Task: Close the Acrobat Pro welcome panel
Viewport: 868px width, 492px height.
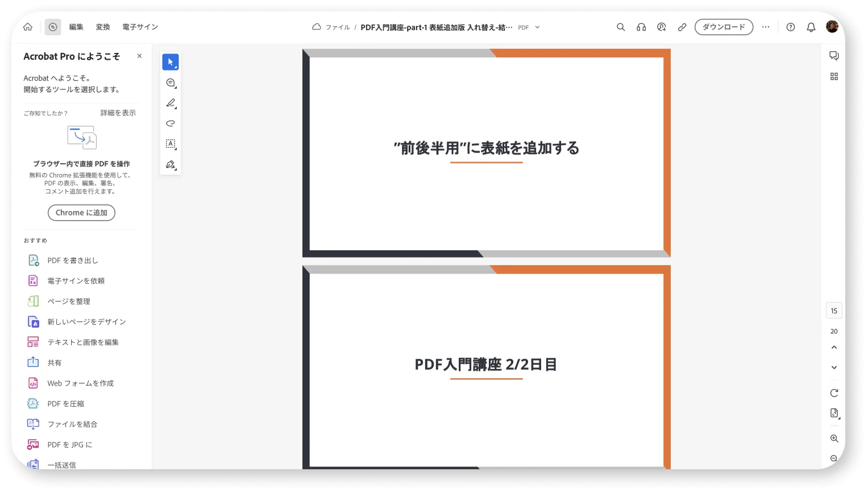Action: click(140, 56)
